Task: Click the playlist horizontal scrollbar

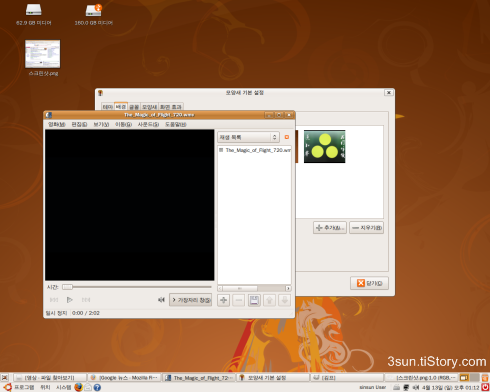Action: (x=254, y=288)
